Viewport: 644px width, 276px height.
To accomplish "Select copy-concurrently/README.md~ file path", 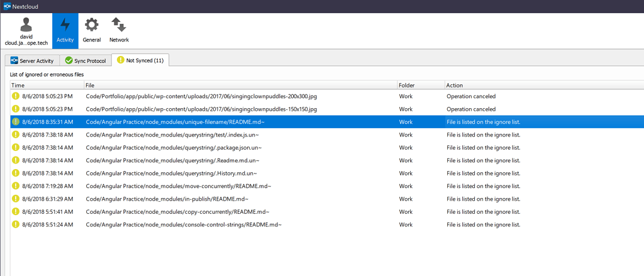I will tap(177, 211).
